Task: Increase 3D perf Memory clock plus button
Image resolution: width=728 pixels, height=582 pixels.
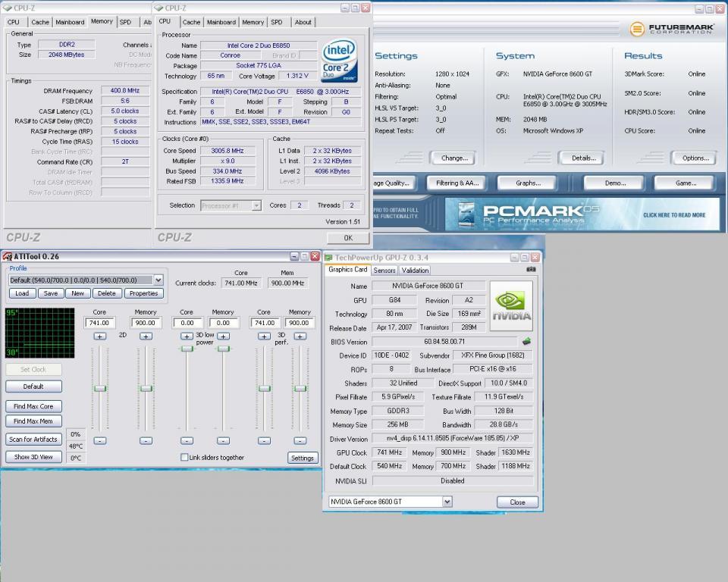Action: click(x=300, y=336)
